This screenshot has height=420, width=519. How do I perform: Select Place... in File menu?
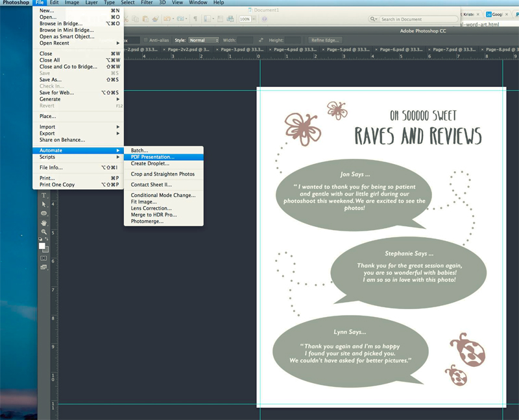point(78,117)
